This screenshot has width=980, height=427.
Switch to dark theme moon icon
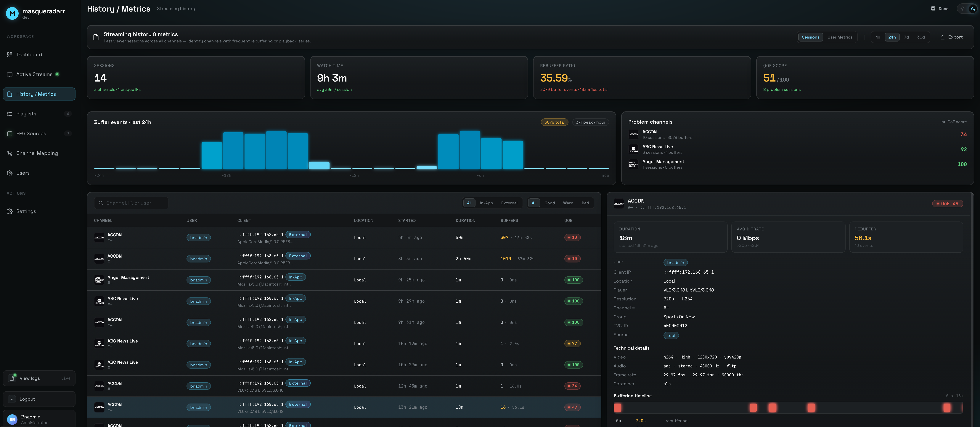tap(973, 9)
